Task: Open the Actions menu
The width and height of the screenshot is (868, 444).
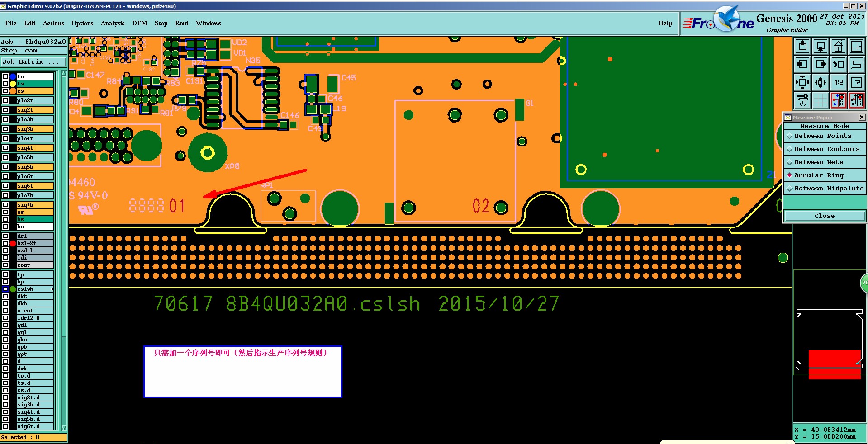Action: [53, 24]
